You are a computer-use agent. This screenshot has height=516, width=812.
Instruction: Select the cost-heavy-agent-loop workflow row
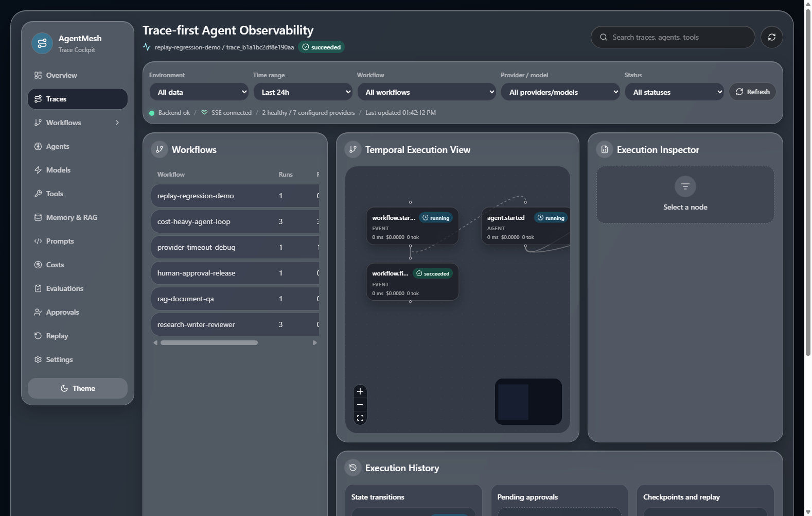point(235,221)
